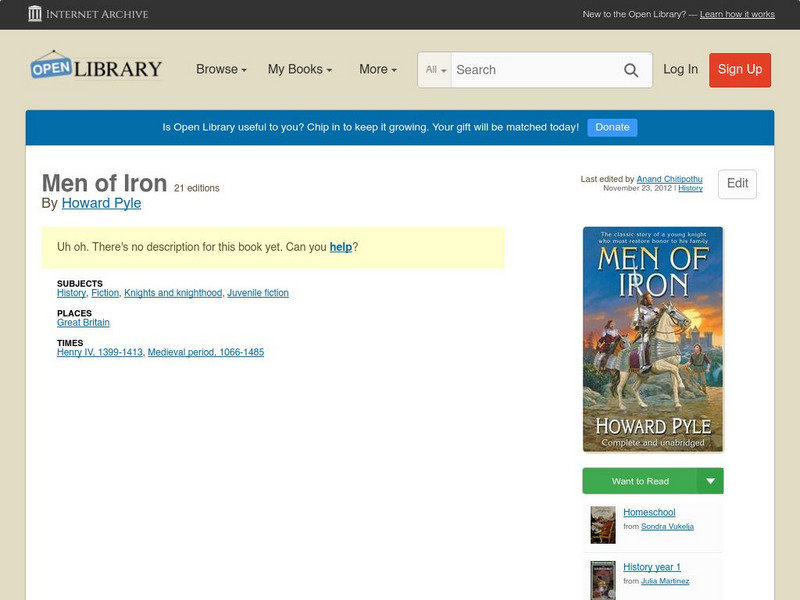800x600 pixels.
Task: Click the Open Library logo
Action: pos(96,68)
